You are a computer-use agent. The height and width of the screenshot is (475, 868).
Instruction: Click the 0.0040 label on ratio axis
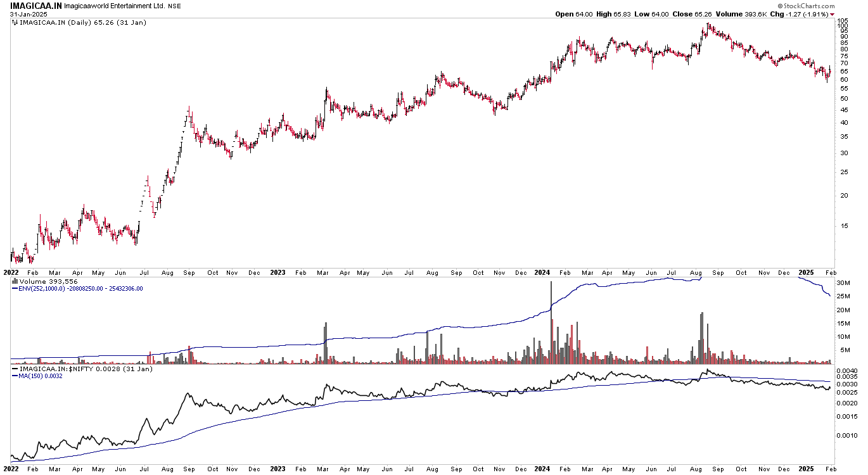point(846,370)
